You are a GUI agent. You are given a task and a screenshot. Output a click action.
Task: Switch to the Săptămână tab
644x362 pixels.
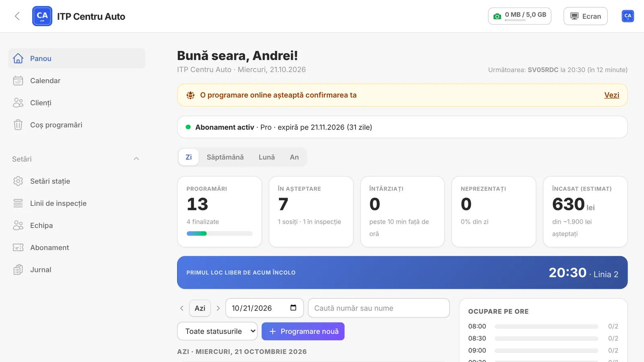(225, 157)
